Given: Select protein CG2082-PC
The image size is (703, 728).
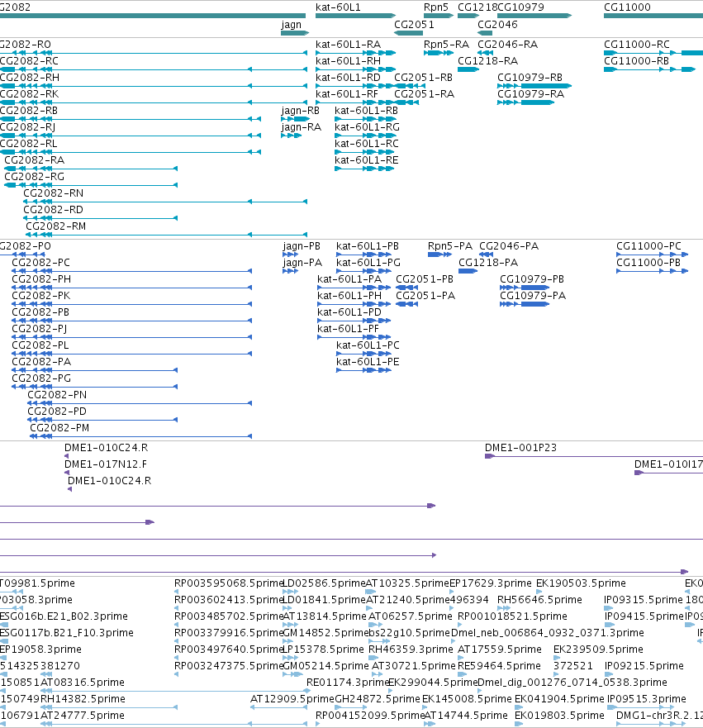Looking at the screenshot, I should coord(40,263).
